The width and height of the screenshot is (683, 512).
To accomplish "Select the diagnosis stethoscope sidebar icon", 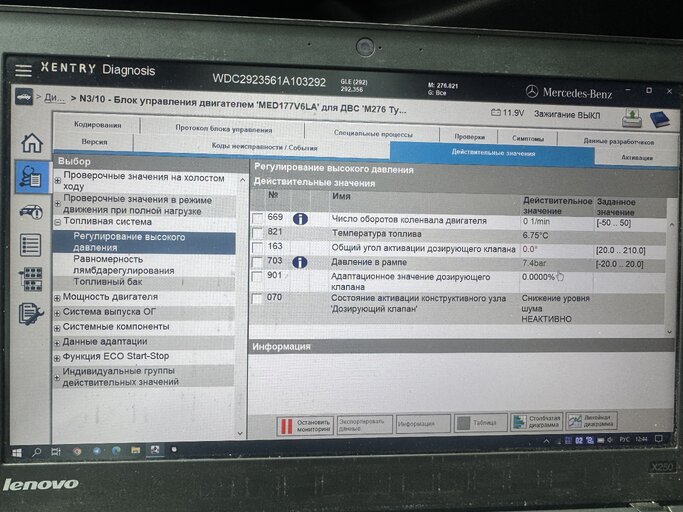I will tap(32, 176).
